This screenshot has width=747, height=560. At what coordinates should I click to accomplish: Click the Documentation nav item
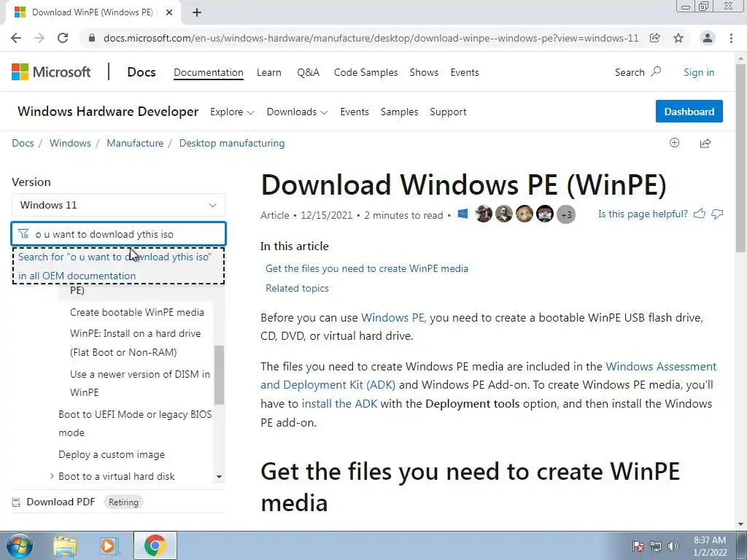[208, 72]
